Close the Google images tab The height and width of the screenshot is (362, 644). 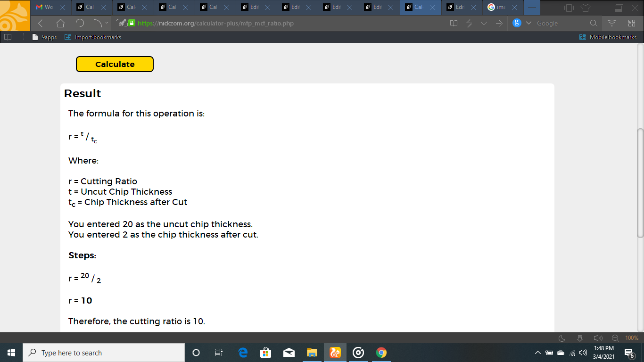pyautogui.click(x=514, y=8)
